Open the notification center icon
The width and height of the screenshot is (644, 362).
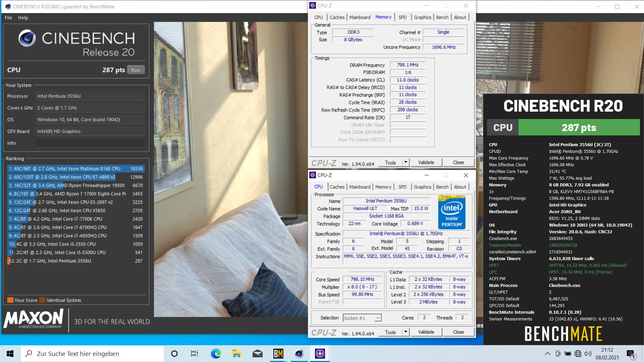point(631,354)
